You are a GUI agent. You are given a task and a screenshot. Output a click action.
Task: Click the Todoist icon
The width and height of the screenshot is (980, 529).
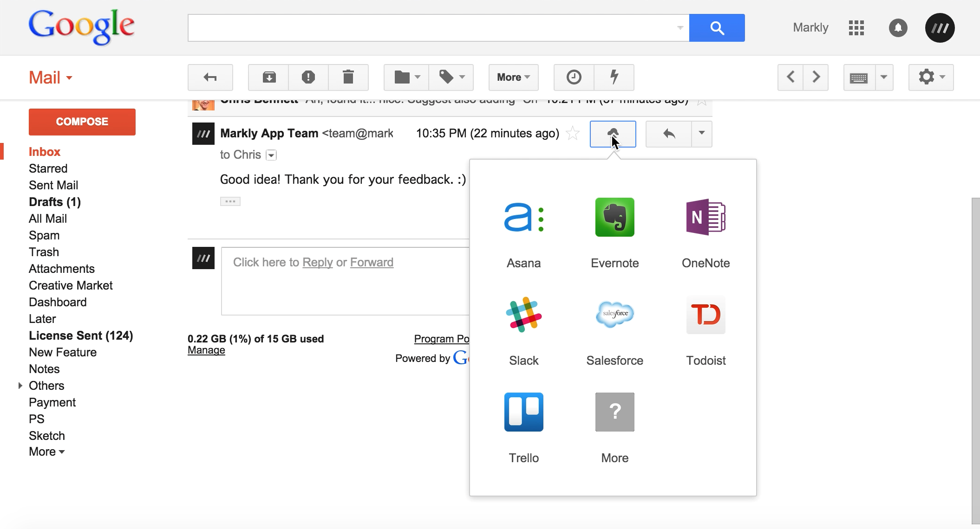pyautogui.click(x=706, y=315)
